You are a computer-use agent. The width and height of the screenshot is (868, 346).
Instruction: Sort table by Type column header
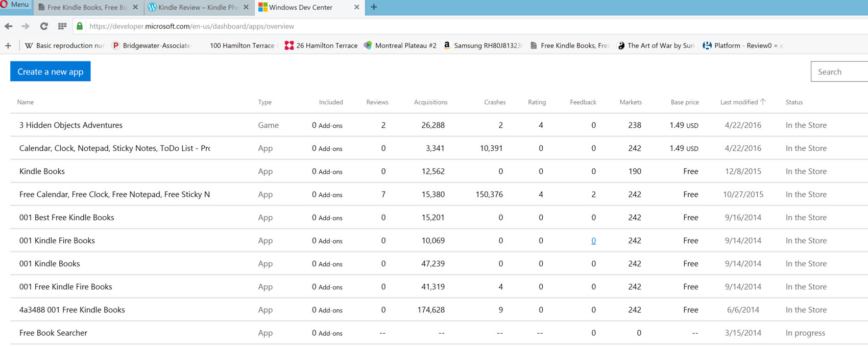264,102
